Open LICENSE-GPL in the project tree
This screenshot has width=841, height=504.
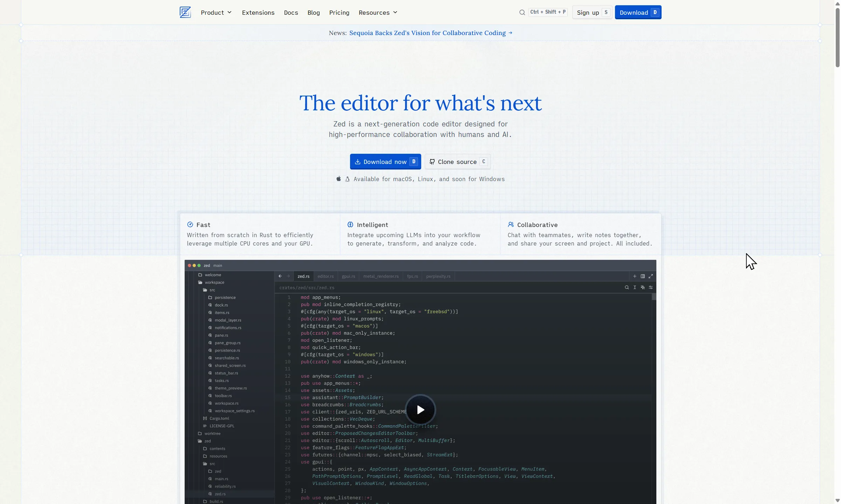[219, 426]
